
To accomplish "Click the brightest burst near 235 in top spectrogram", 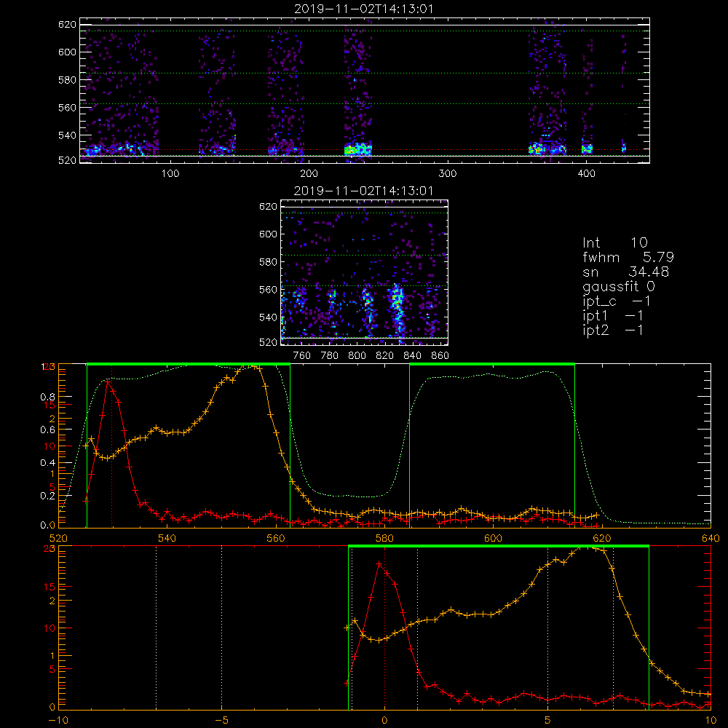I will (x=358, y=150).
